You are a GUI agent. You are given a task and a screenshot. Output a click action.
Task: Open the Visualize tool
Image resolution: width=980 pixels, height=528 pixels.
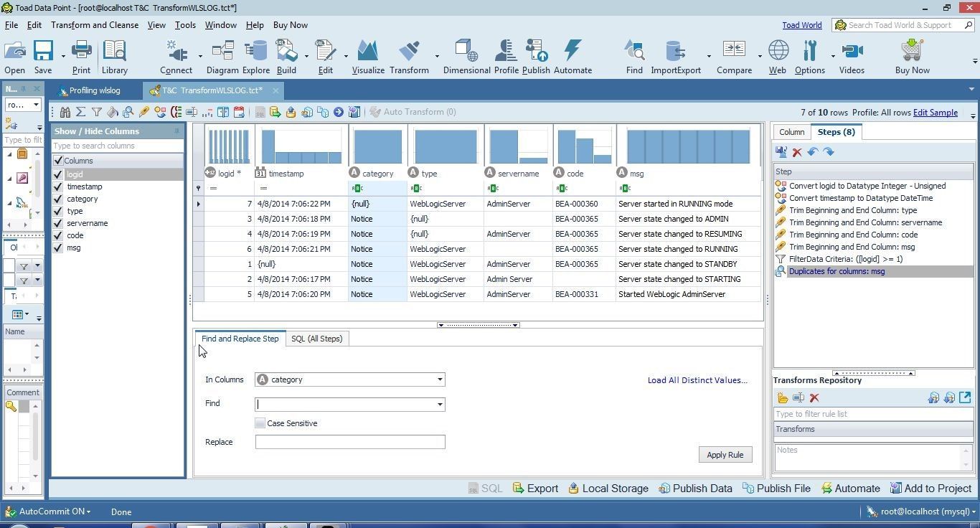[x=368, y=57]
